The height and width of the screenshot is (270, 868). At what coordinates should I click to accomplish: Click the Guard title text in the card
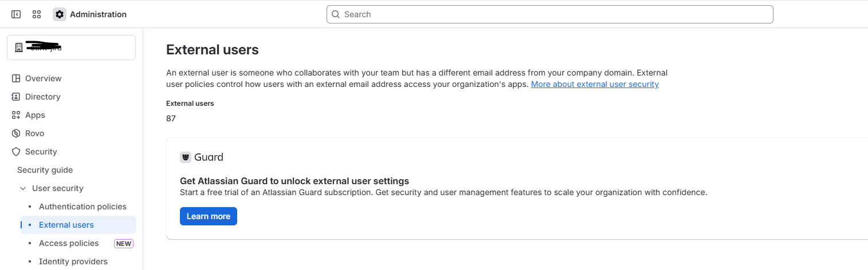point(209,157)
